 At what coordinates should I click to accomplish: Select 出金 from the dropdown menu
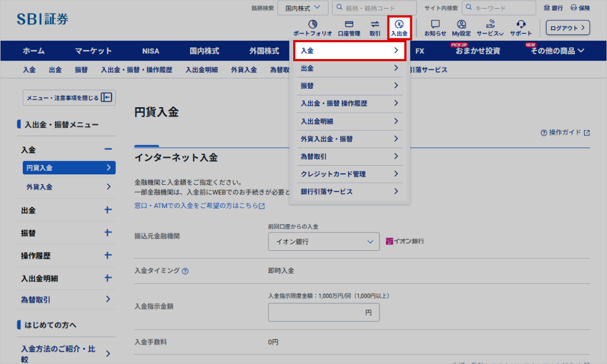click(350, 68)
